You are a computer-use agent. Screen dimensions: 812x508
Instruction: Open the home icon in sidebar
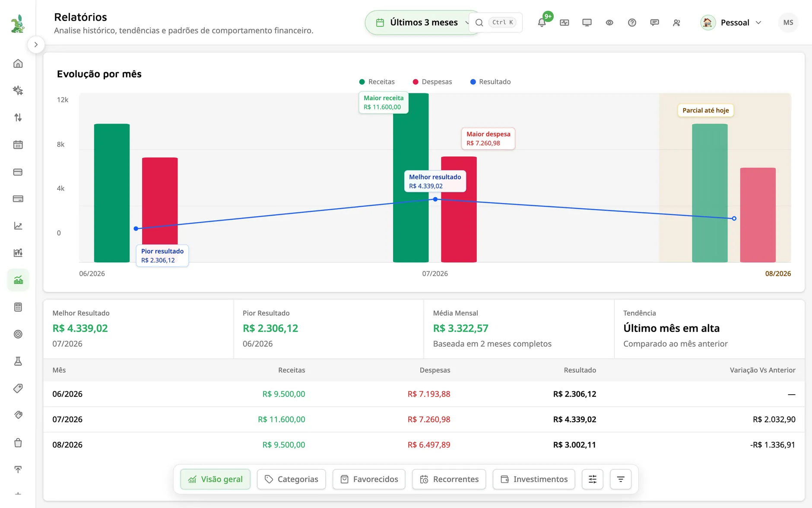(x=18, y=64)
